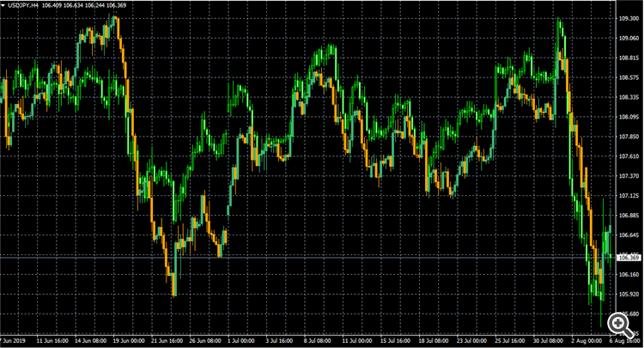Open the USDJPY,H4 chart dropdown triangle
This screenshot has height=348, width=644.
5,8
